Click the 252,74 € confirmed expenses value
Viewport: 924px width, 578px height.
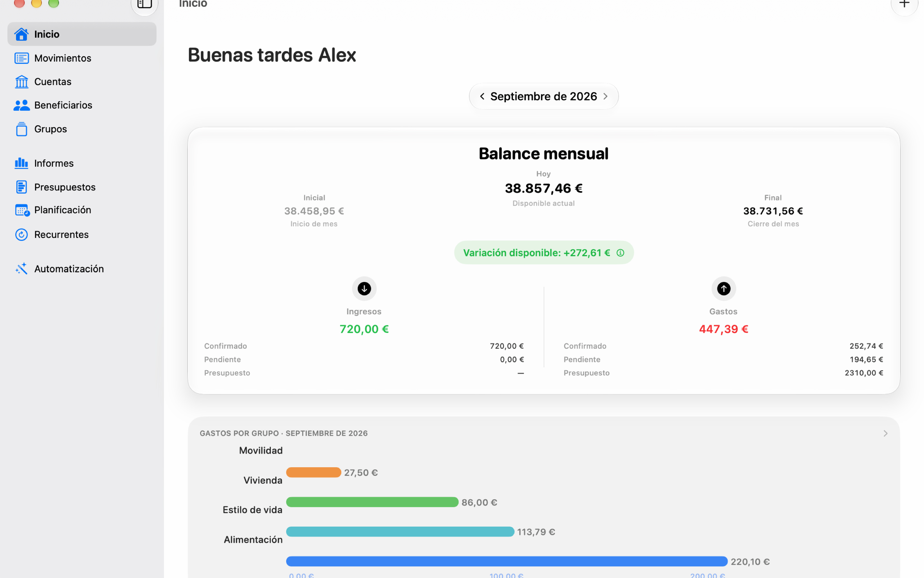point(866,346)
